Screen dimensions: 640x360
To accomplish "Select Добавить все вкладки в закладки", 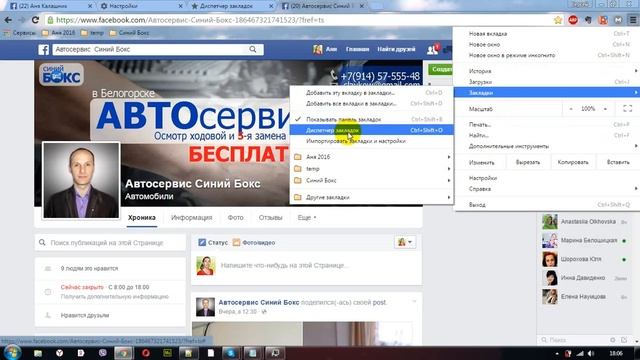I will (371, 104).
